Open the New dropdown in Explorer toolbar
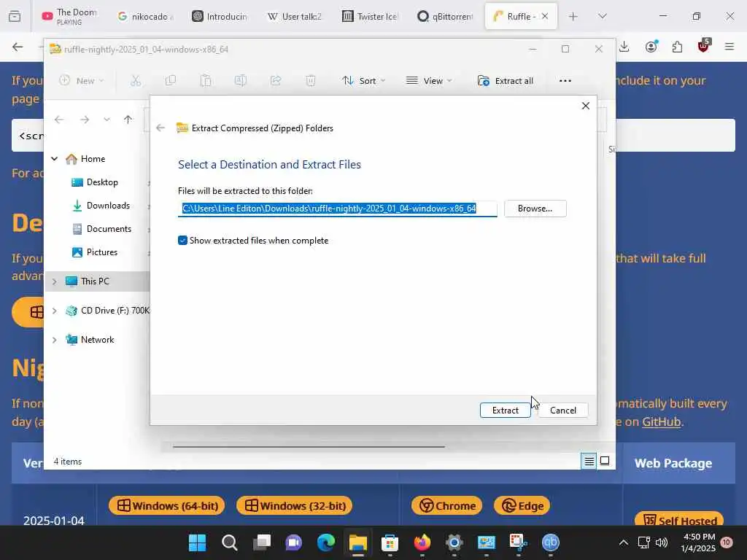 [x=82, y=81]
